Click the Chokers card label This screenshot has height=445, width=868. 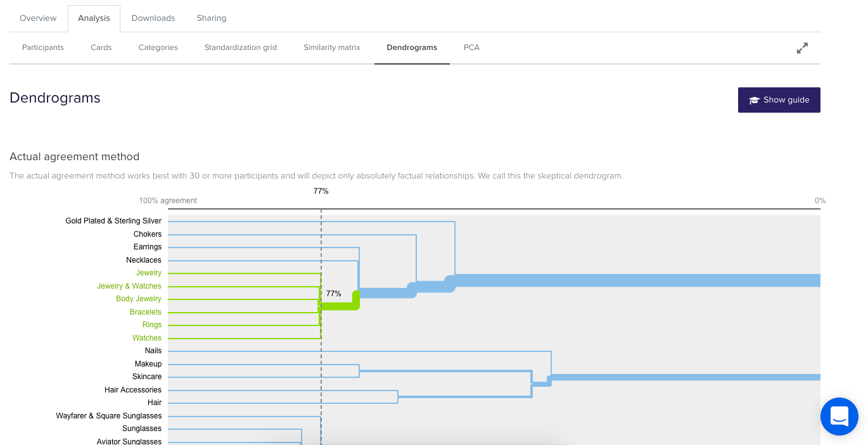point(148,234)
